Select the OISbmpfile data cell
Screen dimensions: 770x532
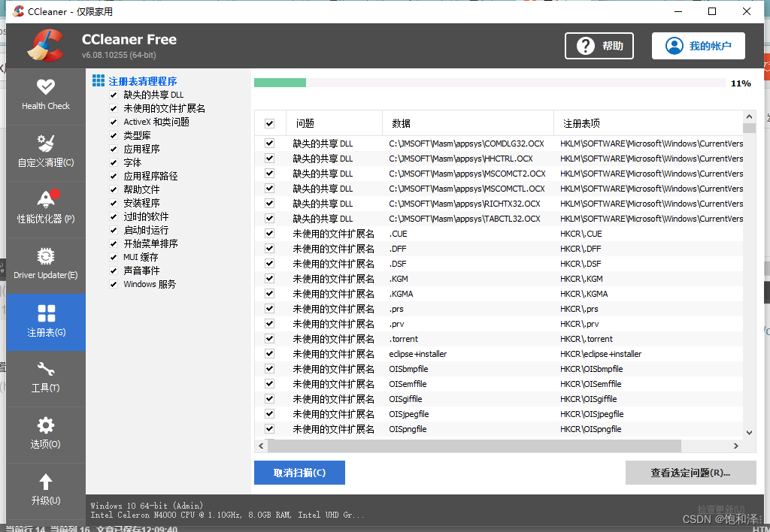(x=408, y=369)
